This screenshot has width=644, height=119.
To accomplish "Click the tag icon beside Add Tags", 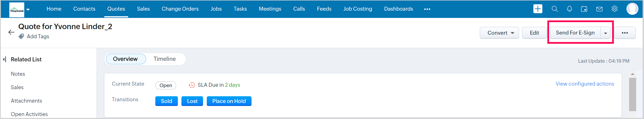I will [x=21, y=37].
